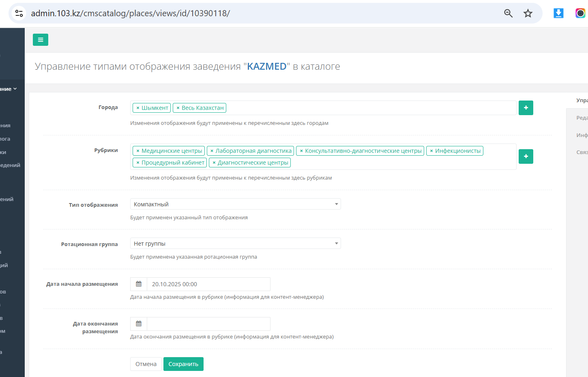Add a rubric with green plus button
This screenshot has height=377, width=588.
click(x=526, y=156)
